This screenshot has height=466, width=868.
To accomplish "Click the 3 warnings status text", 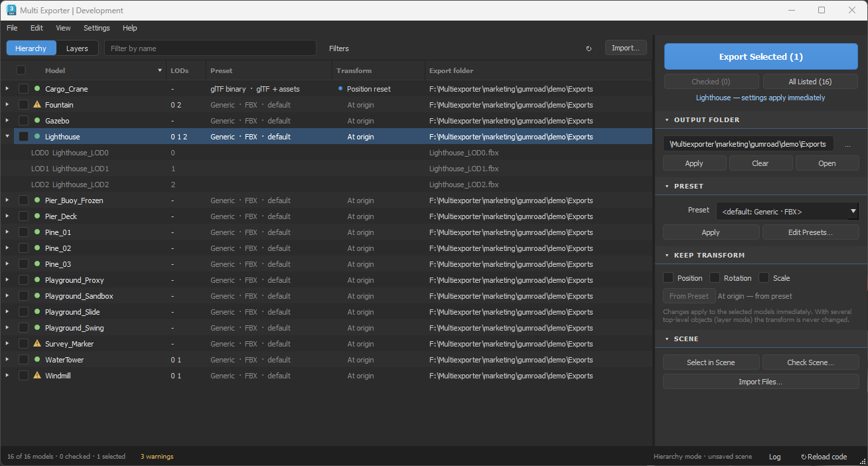I will [x=157, y=457].
